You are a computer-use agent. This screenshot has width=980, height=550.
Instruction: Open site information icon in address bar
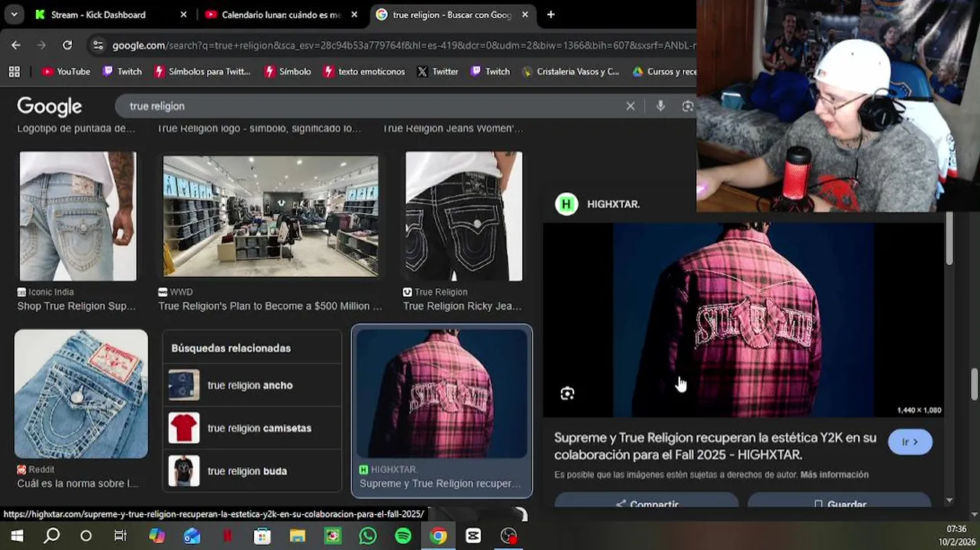tap(98, 45)
